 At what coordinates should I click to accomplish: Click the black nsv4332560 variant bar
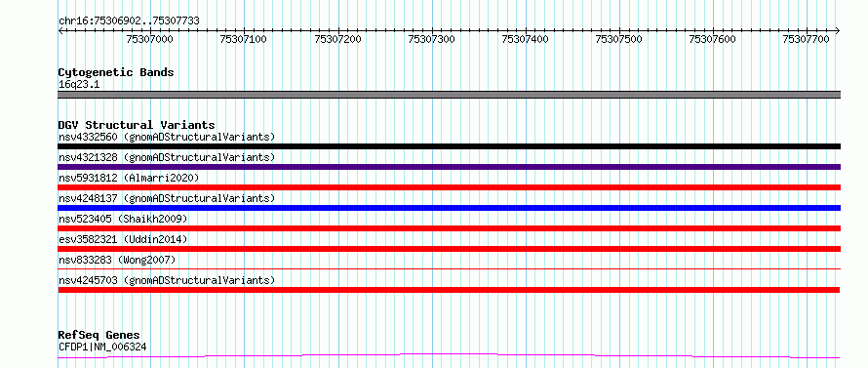pyautogui.click(x=449, y=146)
